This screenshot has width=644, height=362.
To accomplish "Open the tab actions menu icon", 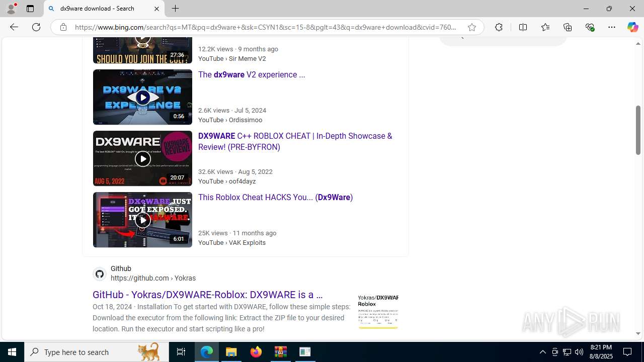I will (30, 9).
